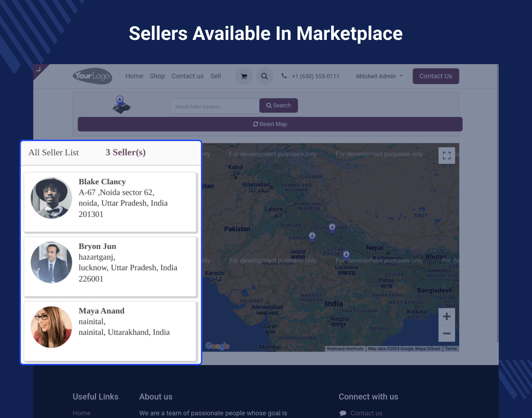The width and height of the screenshot is (532, 418).
Task: Click the seller map location icon
Action: tap(122, 104)
